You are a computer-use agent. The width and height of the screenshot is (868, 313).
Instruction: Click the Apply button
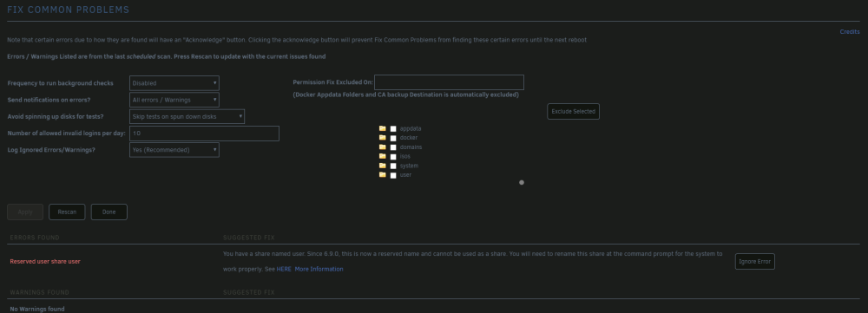25,212
